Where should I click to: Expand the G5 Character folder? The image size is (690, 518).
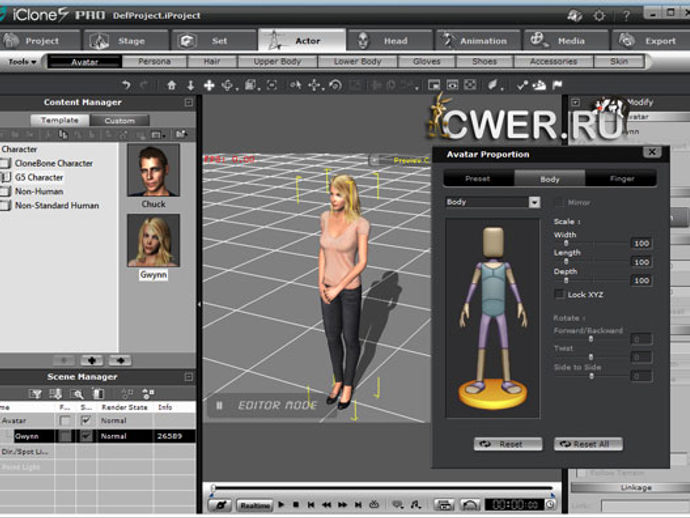coord(5,177)
